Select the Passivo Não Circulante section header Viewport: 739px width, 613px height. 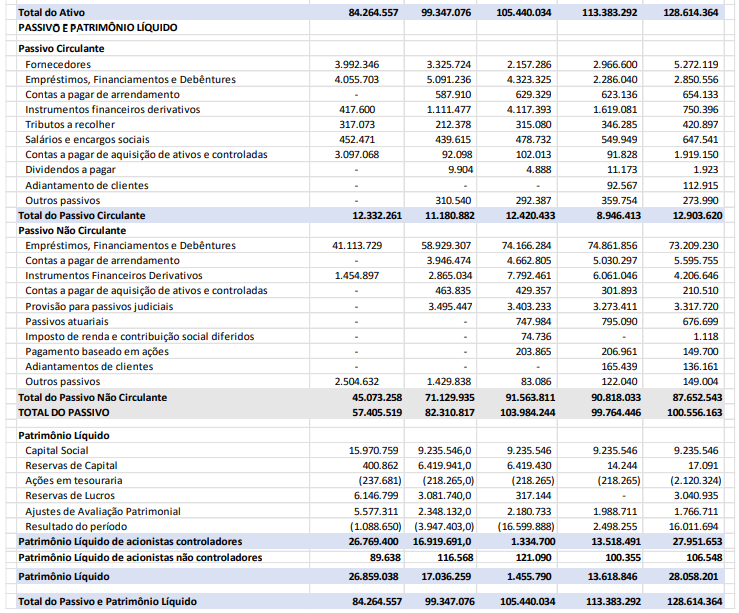click(69, 230)
